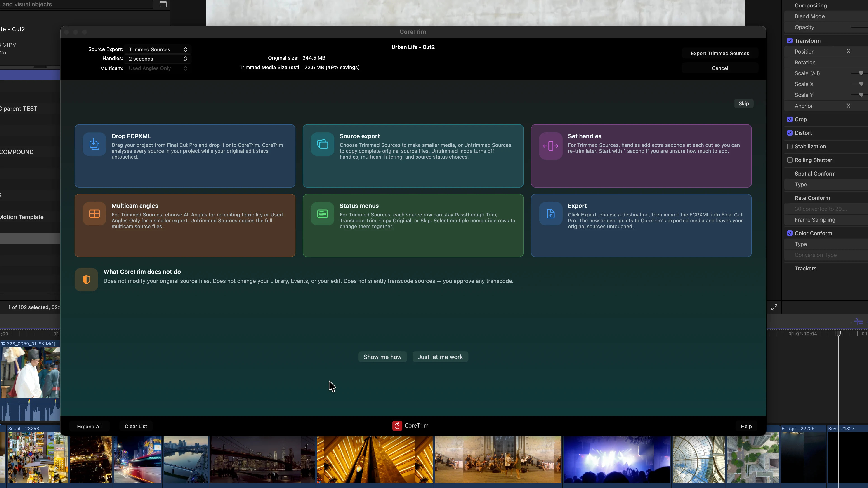Select the 328_0050_01-SKIM(1) clip thumbnail
The height and width of the screenshot is (488, 868).
point(30,373)
